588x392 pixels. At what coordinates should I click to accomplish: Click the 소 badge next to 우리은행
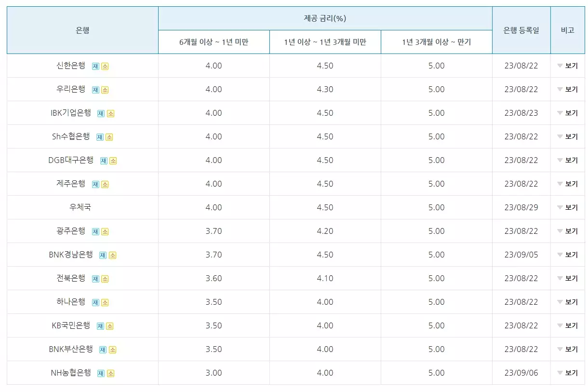coord(105,90)
